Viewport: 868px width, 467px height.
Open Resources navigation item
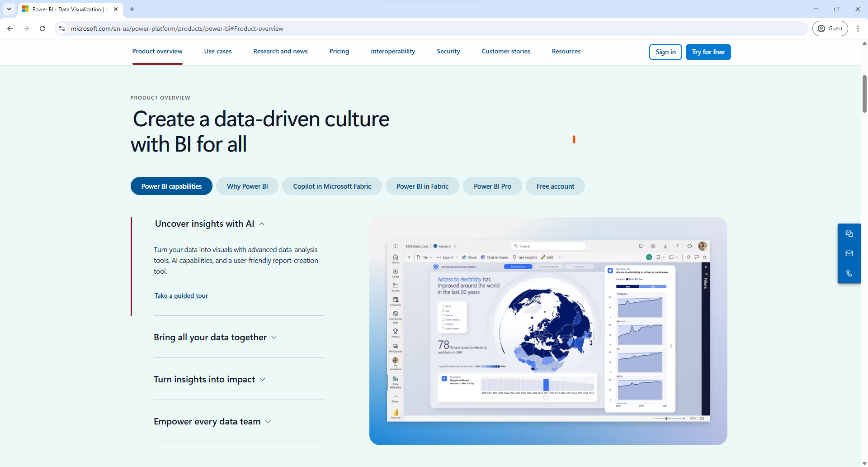pos(566,52)
